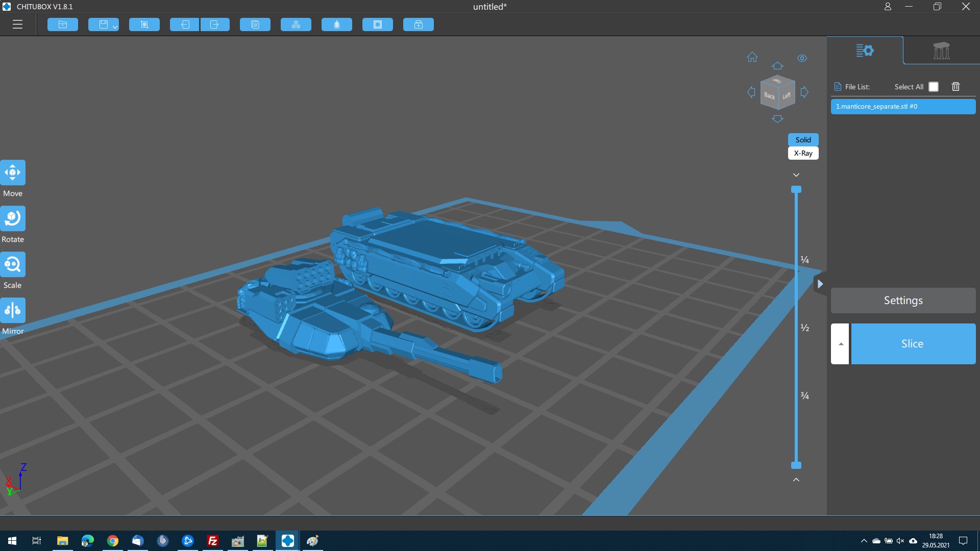Screen dimensions: 980x551
Task: Switch to the supports pillar tab
Action: pos(941,51)
